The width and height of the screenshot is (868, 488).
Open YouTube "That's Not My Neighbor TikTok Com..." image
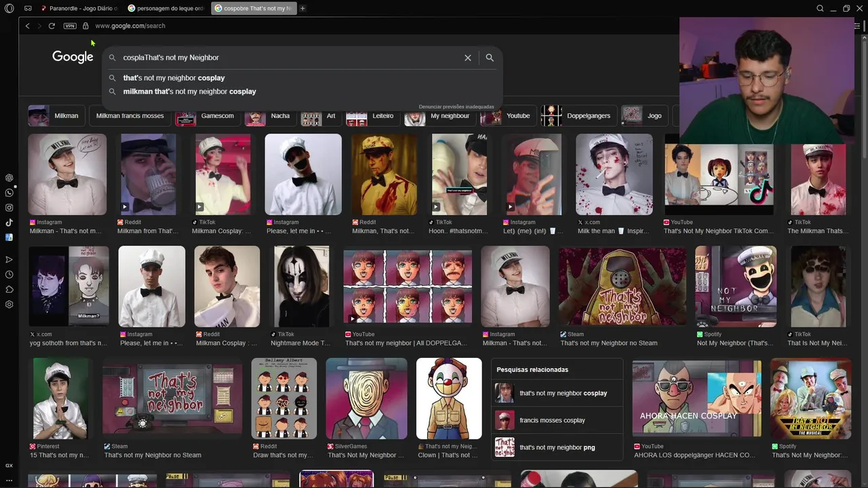click(x=719, y=174)
